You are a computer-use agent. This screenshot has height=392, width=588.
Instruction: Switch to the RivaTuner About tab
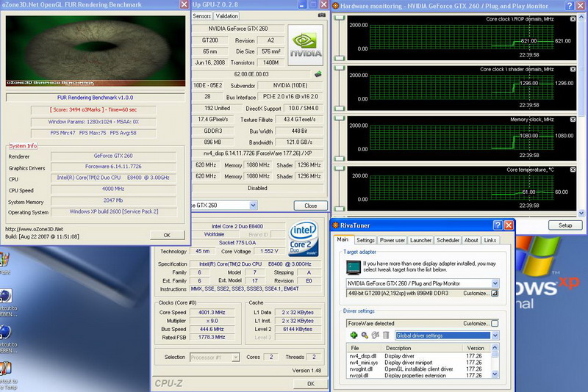coord(471,240)
